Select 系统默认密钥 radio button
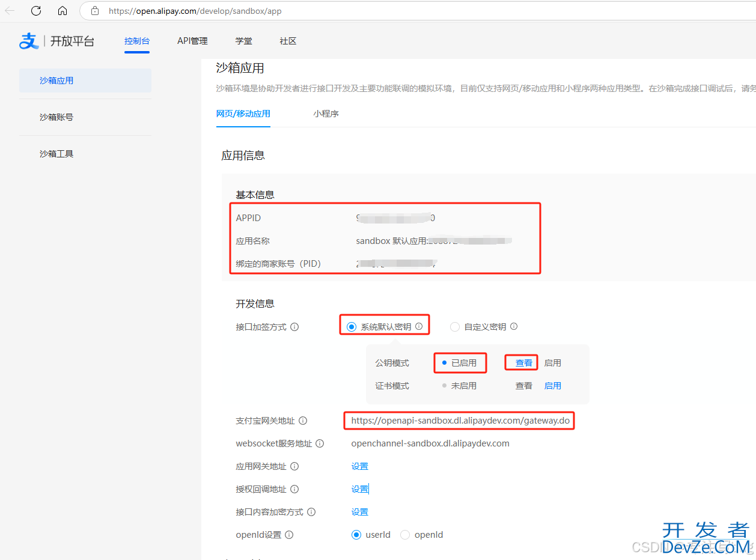The width and height of the screenshot is (756, 560). click(x=352, y=327)
